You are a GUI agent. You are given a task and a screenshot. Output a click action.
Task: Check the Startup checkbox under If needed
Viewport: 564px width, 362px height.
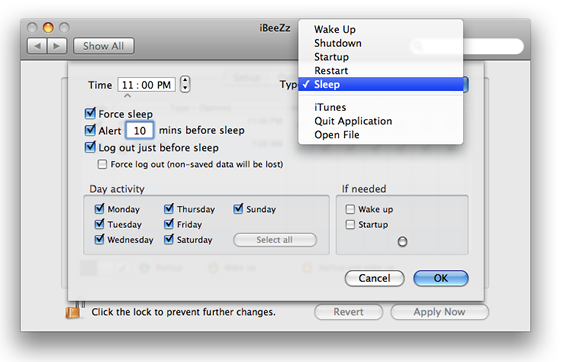350,225
